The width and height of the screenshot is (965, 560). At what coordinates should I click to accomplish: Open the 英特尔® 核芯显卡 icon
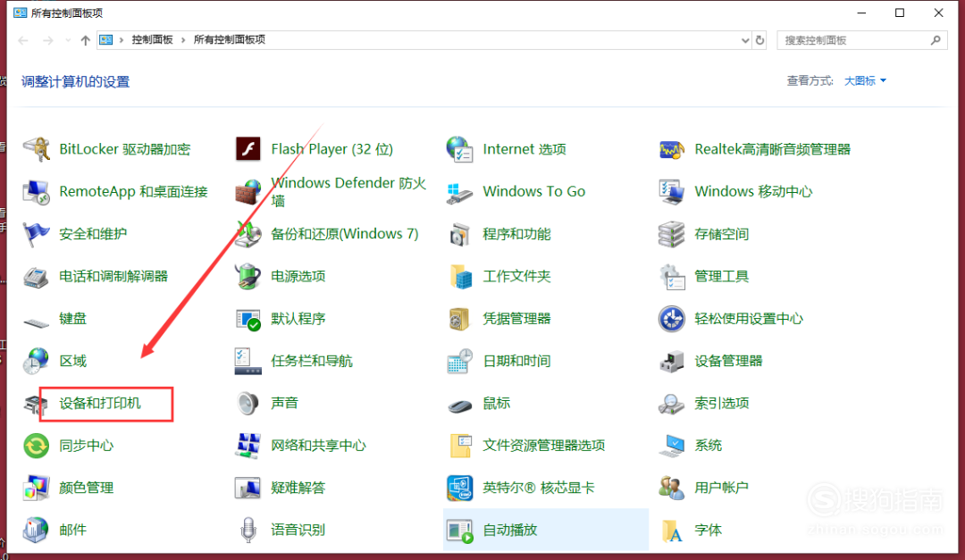tap(460, 488)
